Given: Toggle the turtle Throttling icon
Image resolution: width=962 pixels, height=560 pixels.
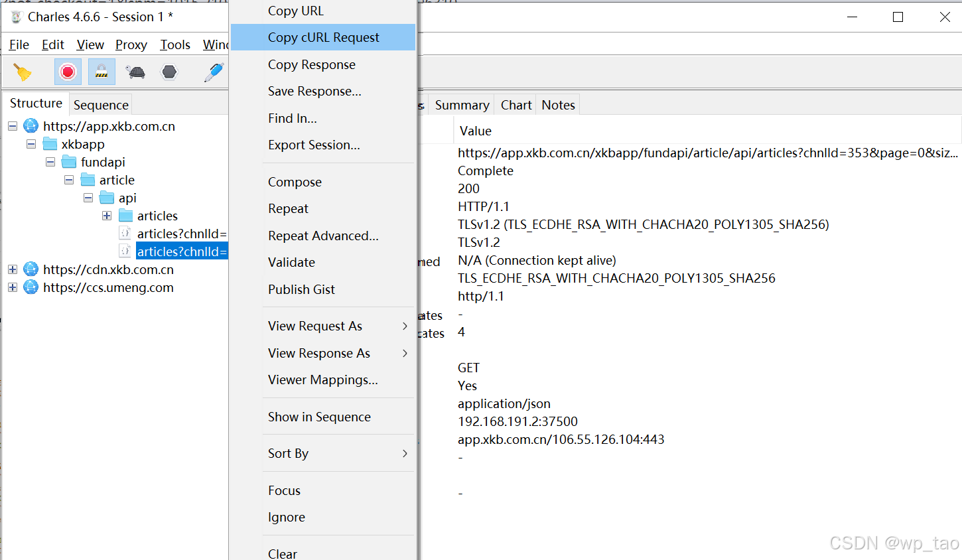Looking at the screenshot, I should (x=135, y=72).
